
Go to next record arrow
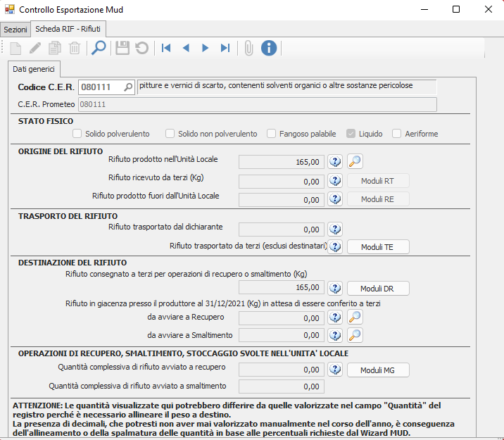[x=206, y=48]
